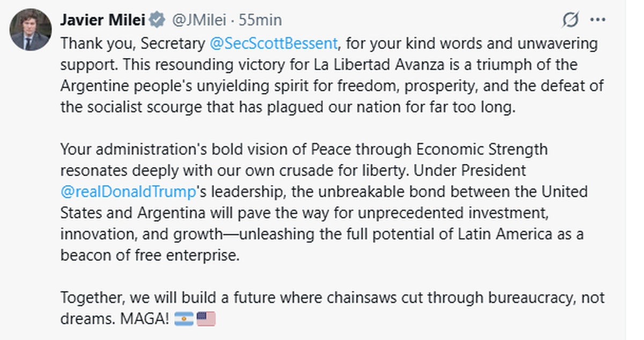Open @realDonaldTrump's profile
The width and height of the screenshot is (644, 340).
129,191
